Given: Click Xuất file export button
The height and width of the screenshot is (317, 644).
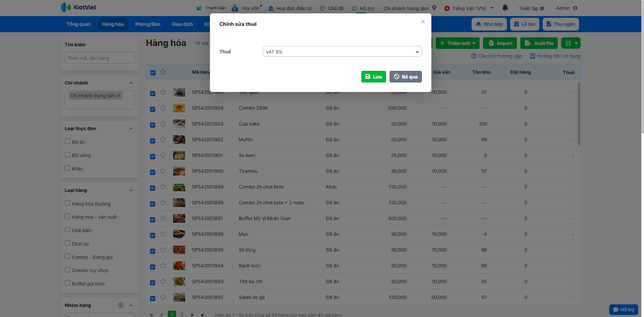Looking at the screenshot, I should (x=539, y=43).
